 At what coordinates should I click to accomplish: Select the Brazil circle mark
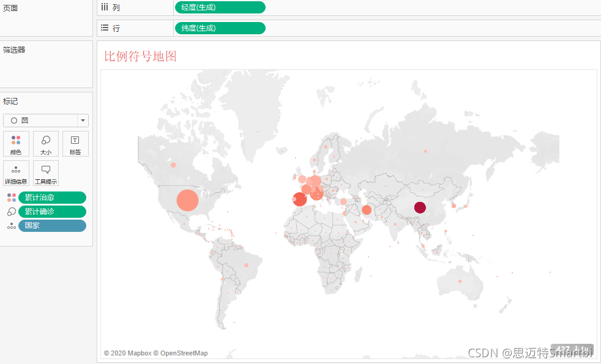click(x=246, y=265)
